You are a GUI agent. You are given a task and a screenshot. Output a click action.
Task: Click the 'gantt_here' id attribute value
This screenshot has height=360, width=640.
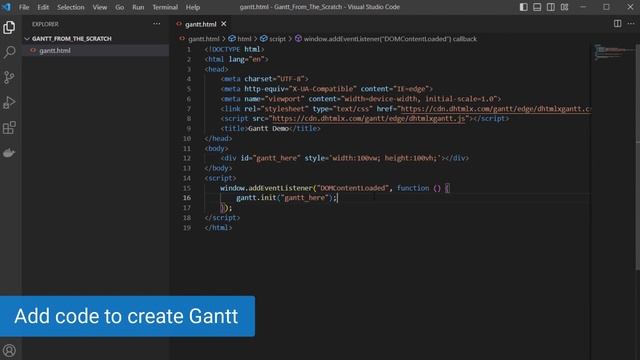coord(276,158)
